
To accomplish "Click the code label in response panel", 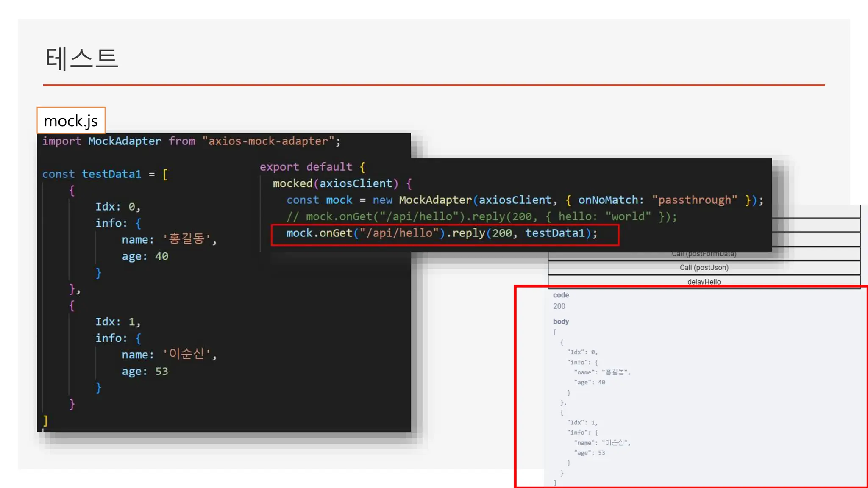I will (x=561, y=295).
